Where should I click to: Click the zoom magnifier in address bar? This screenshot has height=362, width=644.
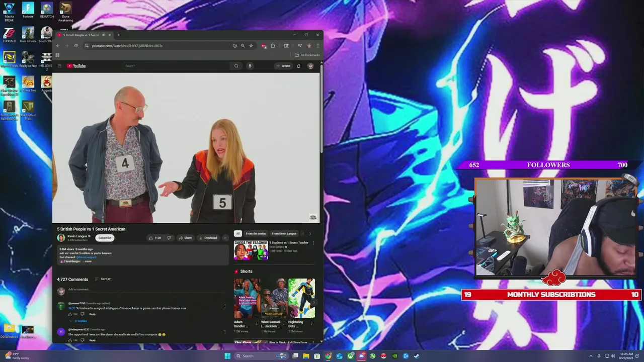pos(243,46)
